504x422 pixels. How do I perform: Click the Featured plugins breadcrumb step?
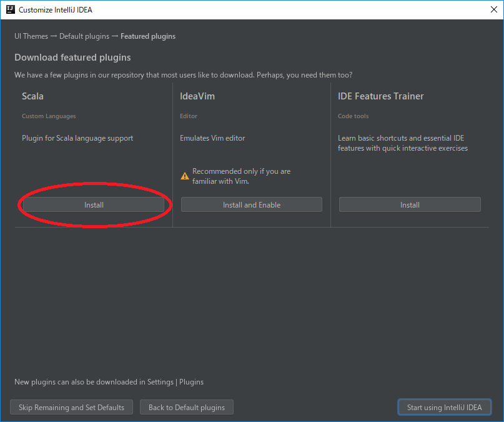[148, 36]
